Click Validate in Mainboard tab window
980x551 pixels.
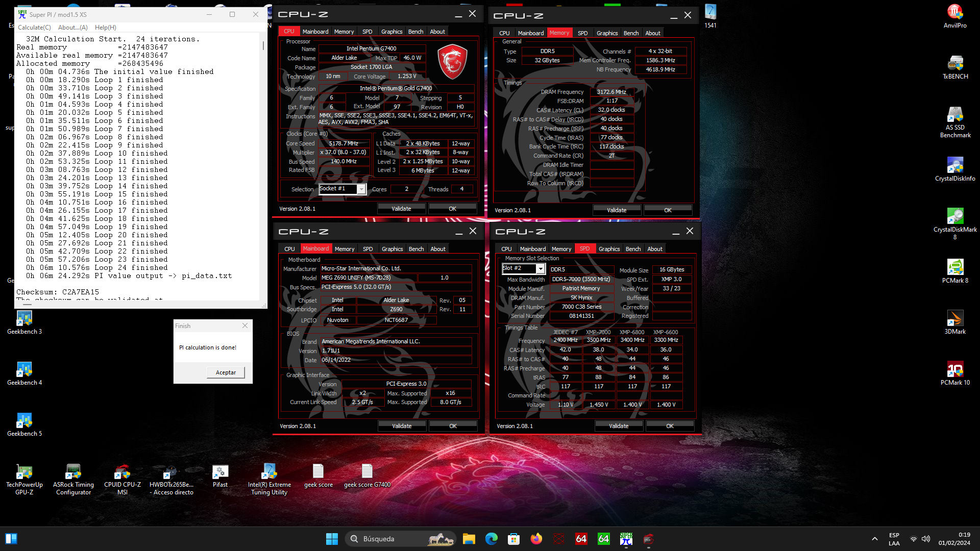[402, 426]
